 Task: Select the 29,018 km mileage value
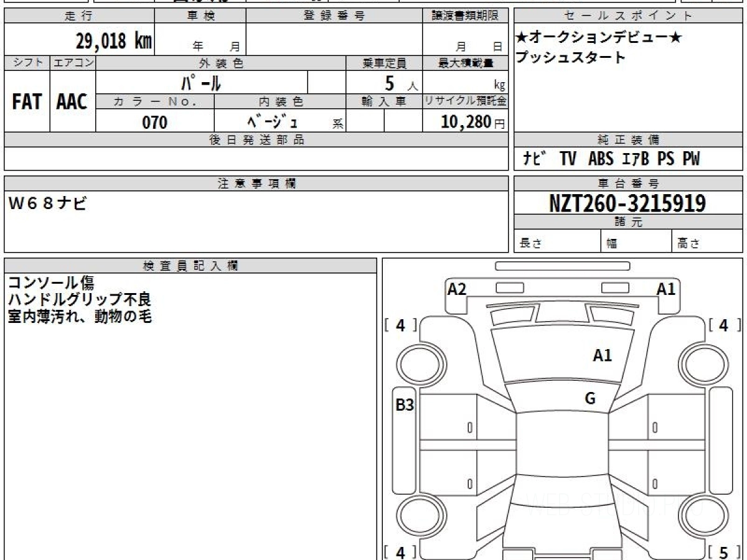point(114,41)
